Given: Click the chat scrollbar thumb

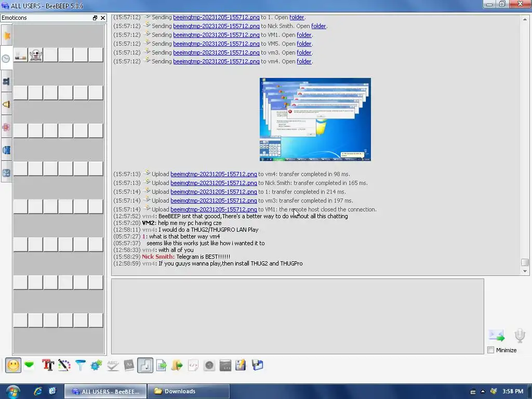Looking at the screenshot, I should (x=525, y=262).
